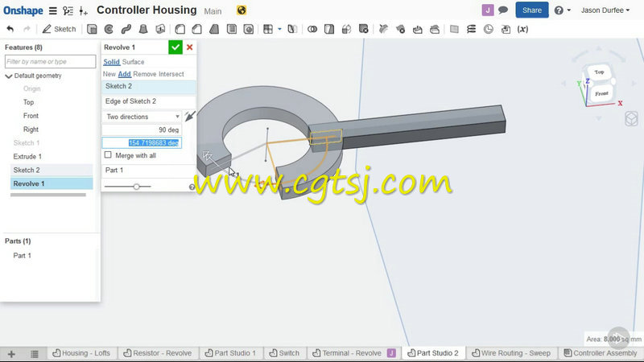Click the Undo arrow in the toolbar
Screen dimensions: 644x362
click(10, 29)
